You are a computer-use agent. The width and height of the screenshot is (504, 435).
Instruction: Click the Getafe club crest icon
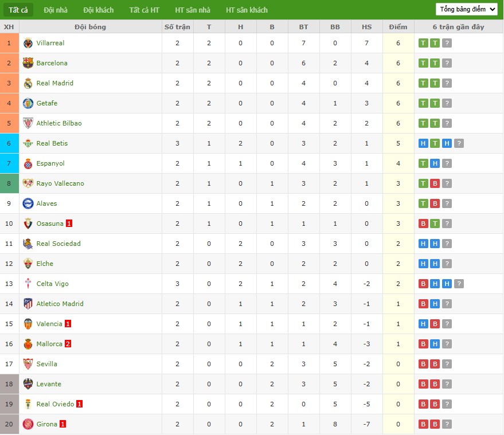click(28, 103)
